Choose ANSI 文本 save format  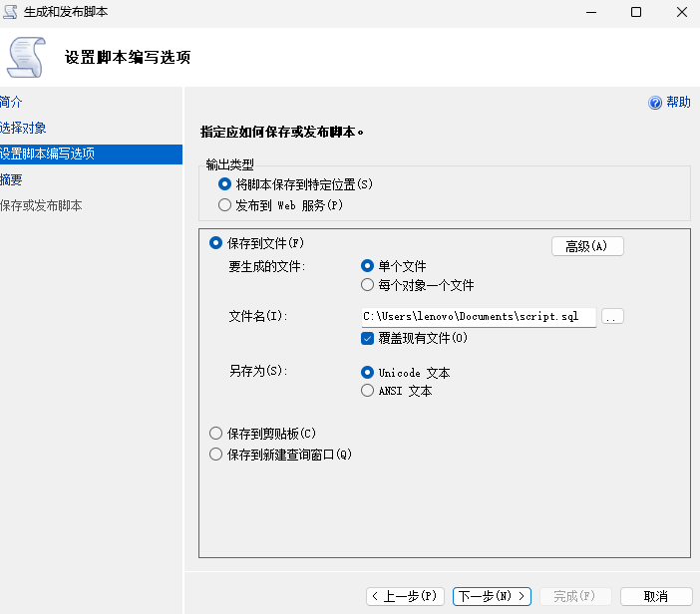[x=367, y=391]
